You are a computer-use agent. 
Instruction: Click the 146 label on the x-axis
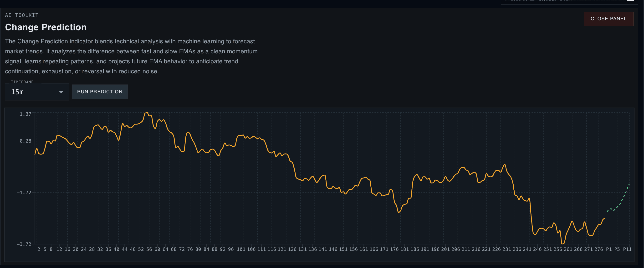click(333, 249)
